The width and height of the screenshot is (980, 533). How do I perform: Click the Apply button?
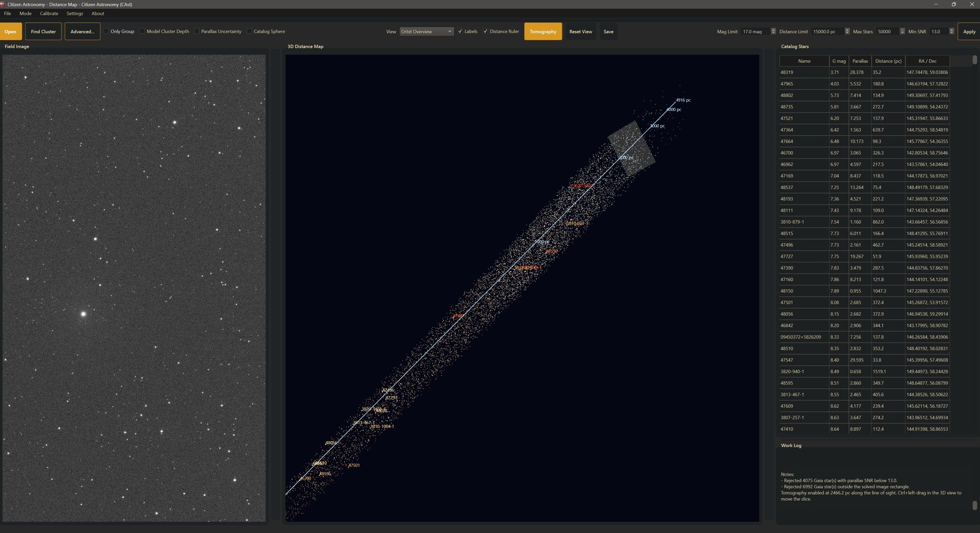click(969, 32)
